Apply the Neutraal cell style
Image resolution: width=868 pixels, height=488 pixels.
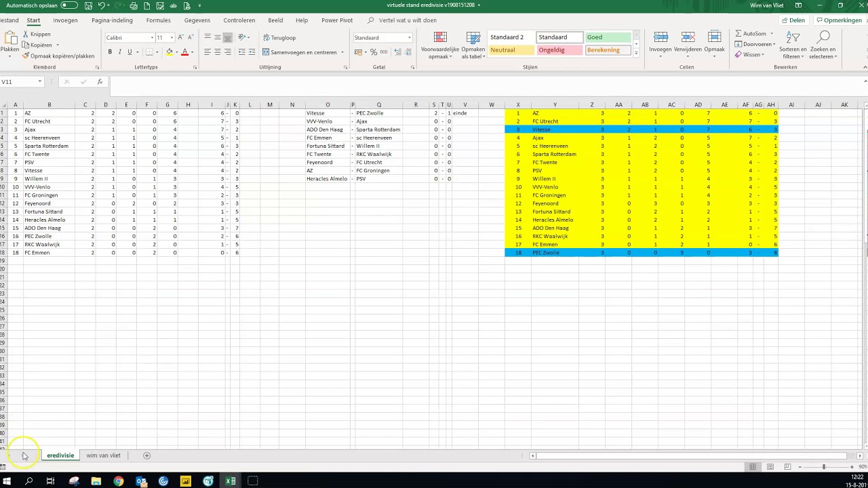(x=511, y=49)
